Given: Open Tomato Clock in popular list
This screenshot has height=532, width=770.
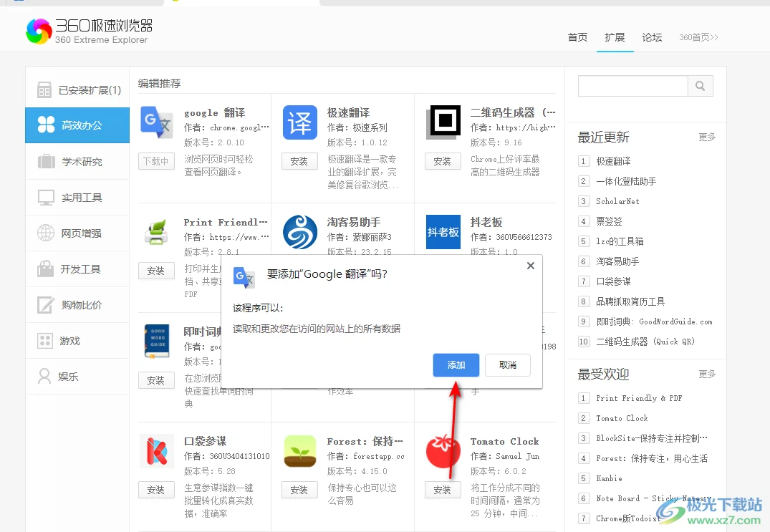Looking at the screenshot, I should click(622, 418).
